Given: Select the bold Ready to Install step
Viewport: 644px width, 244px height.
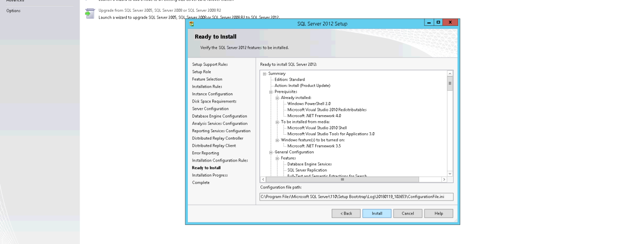Looking at the screenshot, I should point(206,168).
